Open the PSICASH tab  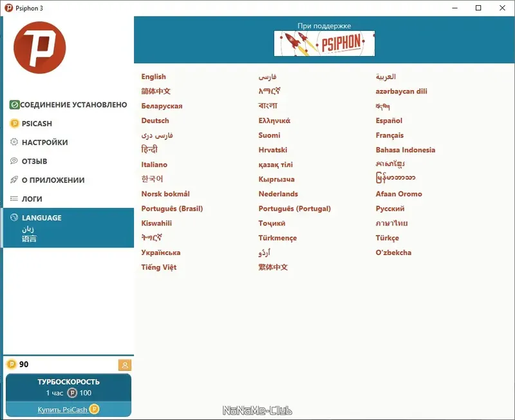click(x=68, y=124)
